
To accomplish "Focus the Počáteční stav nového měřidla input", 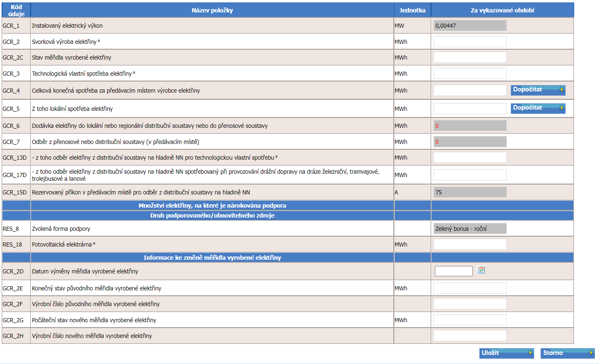I will [x=470, y=320].
